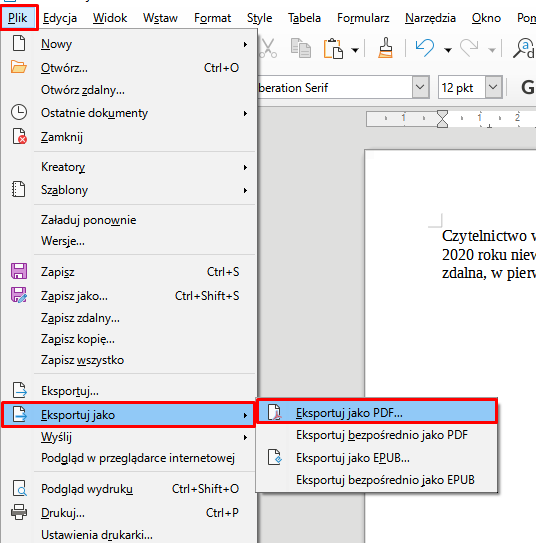Click the Paste clipboard icon
Screen dimensions: 536x543
pos(333,48)
